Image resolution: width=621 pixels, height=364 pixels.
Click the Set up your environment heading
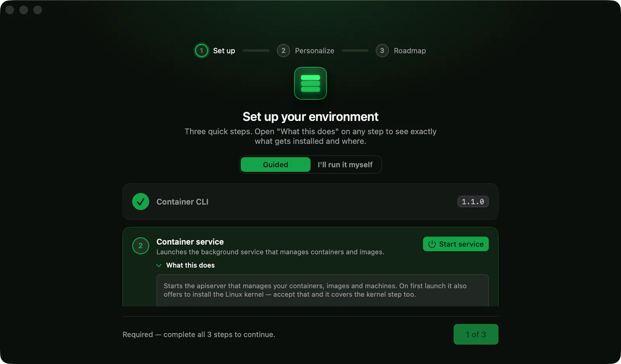click(310, 117)
